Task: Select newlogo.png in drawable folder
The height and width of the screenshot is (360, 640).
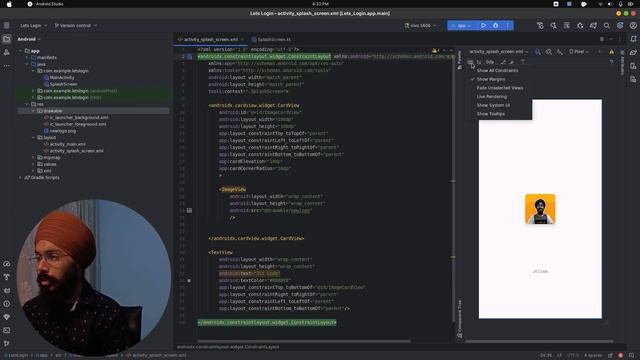Action: tap(60, 131)
